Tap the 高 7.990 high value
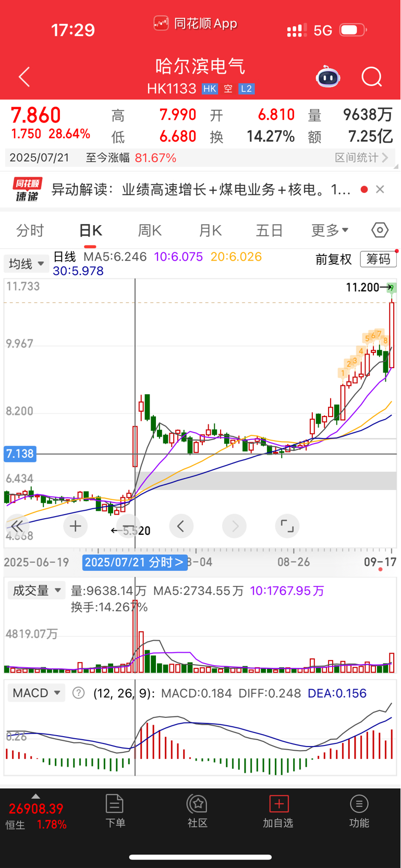 [178, 115]
